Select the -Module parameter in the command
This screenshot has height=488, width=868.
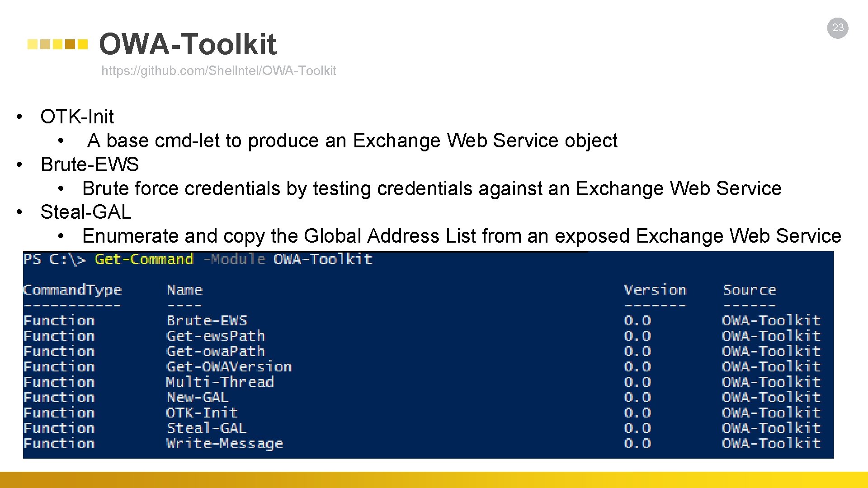(234, 259)
